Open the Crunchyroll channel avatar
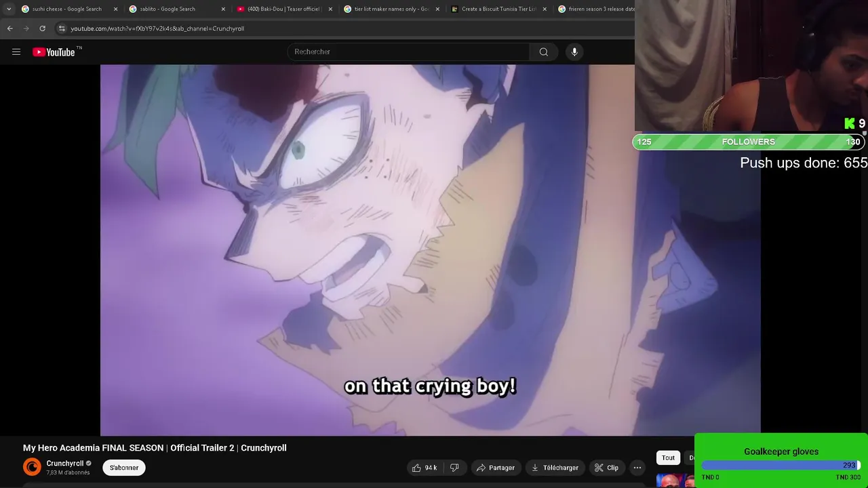This screenshot has width=868, height=488. click(x=32, y=467)
